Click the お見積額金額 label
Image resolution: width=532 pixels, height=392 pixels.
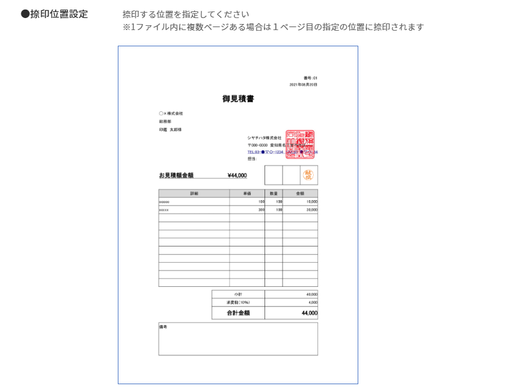176,176
